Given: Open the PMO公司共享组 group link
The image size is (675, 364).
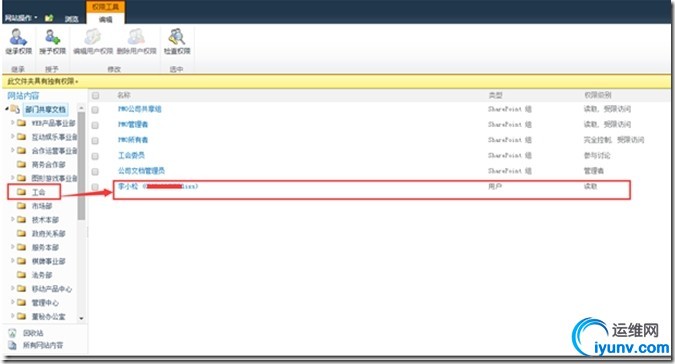Looking at the screenshot, I should (x=139, y=109).
